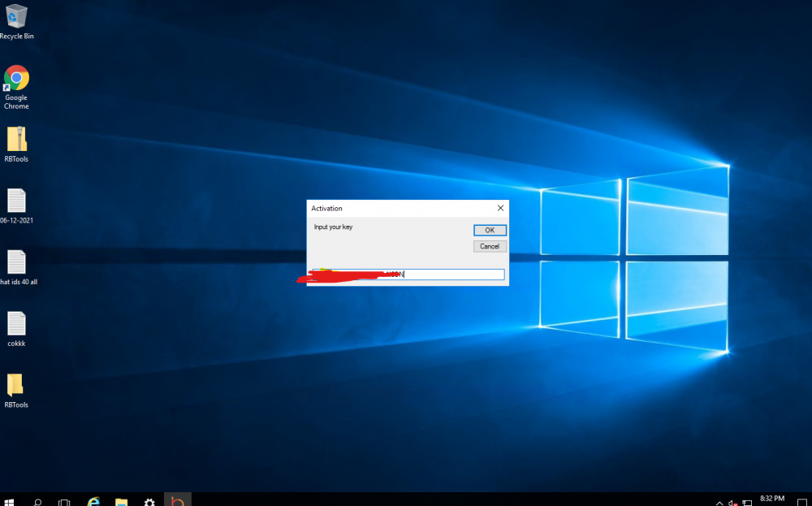Click inside the key input field

(447, 274)
